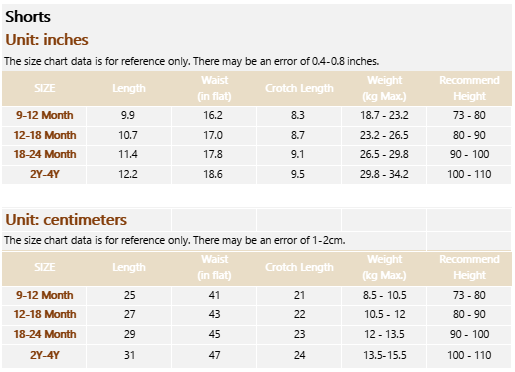
Task: Click the 'Unit: centimeters' heading
Action: click(x=66, y=220)
